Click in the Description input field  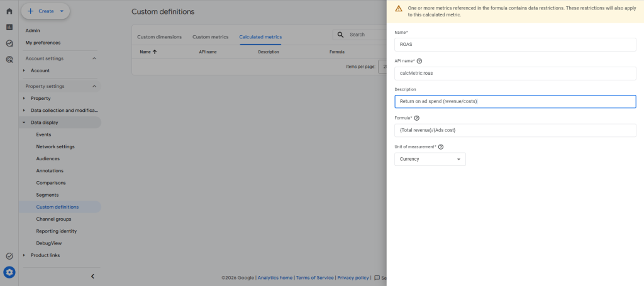tap(515, 101)
